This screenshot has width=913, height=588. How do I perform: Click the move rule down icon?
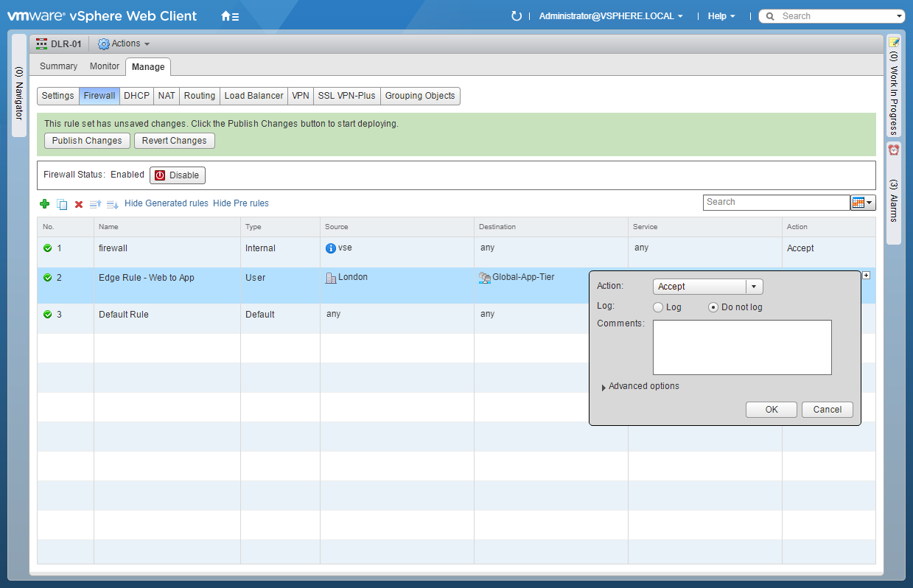click(x=112, y=204)
